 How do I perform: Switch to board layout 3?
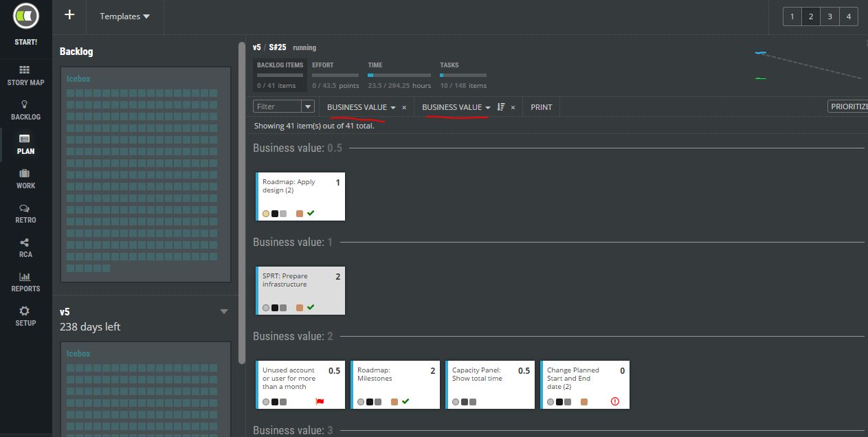[x=830, y=16]
